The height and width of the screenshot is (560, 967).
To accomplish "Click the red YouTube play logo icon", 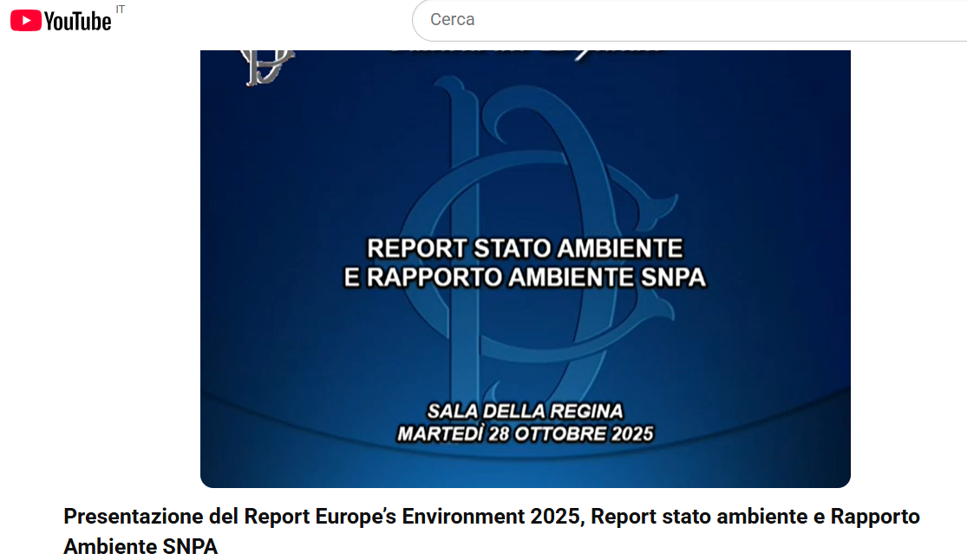I will (x=26, y=21).
